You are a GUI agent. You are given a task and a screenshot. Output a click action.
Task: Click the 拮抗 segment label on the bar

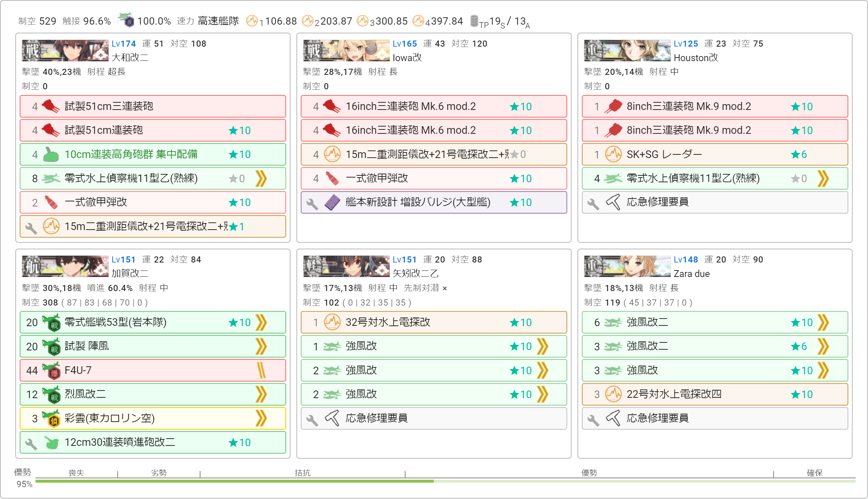302,473
